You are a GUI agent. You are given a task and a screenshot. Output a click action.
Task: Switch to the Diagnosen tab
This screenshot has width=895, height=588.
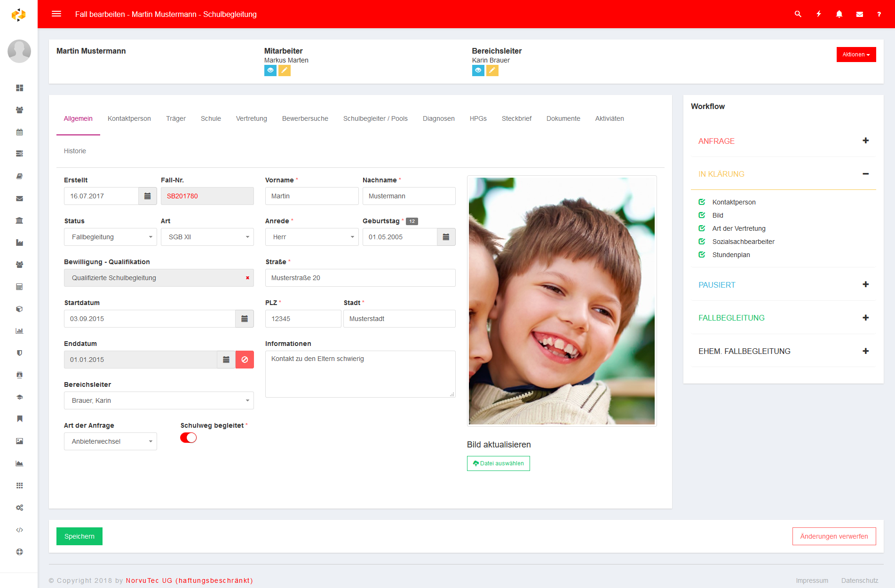coord(438,118)
